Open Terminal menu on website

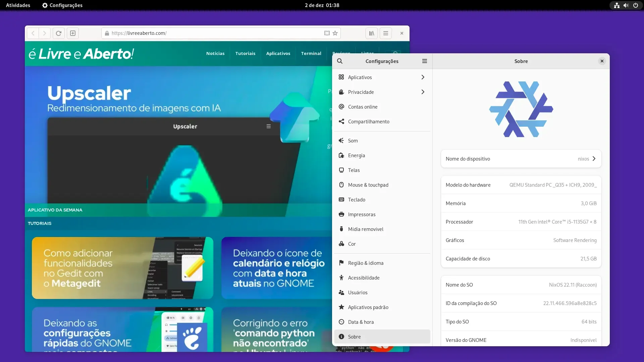(311, 53)
